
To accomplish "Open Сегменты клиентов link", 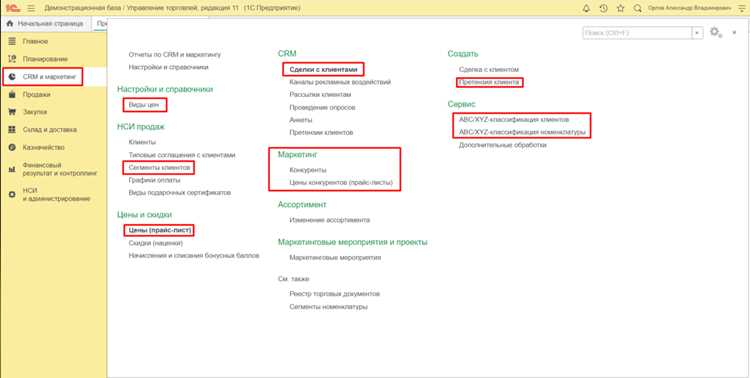I will pos(159,168).
